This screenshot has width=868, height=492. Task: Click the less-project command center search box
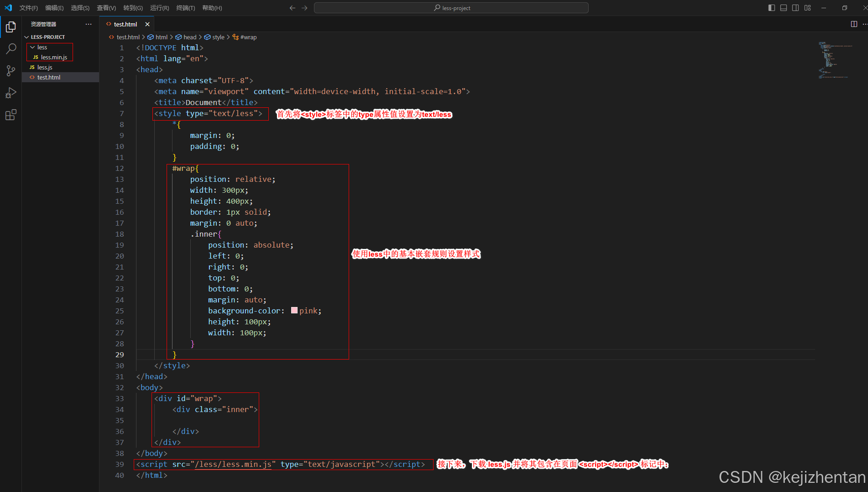pos(451,8)
